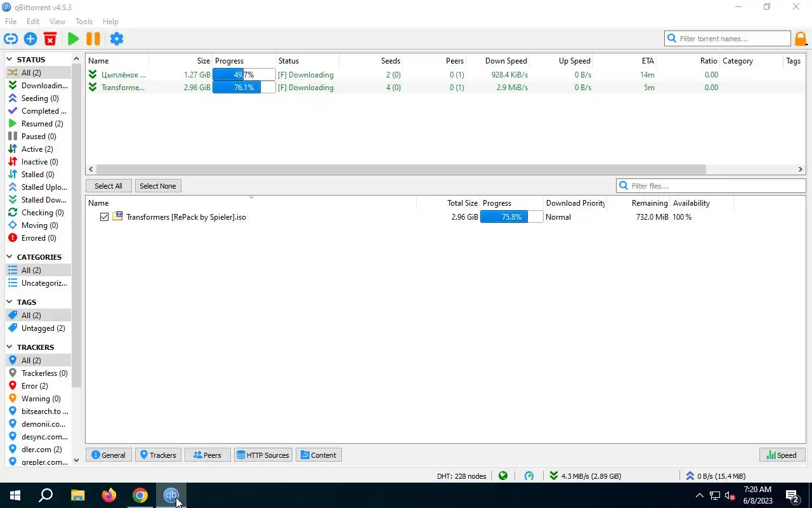
Task: Click the Add Torrent Link toolbar icon
Action: [x=10, y=39]
